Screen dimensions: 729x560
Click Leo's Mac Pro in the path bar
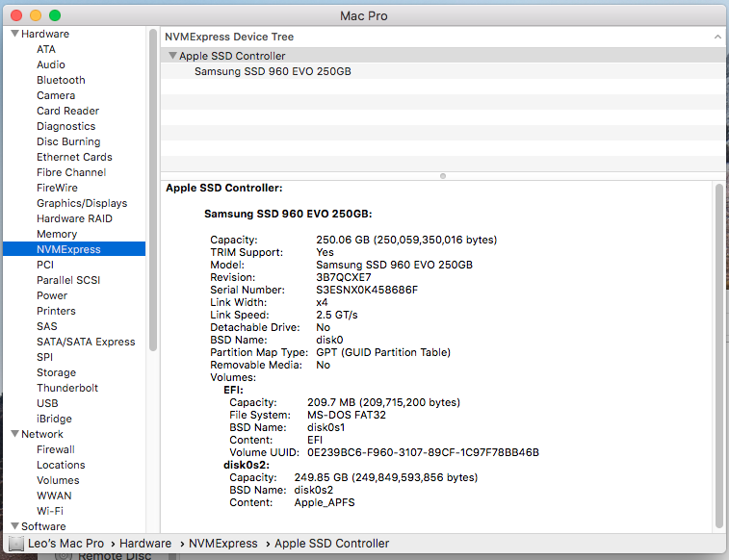65,544
